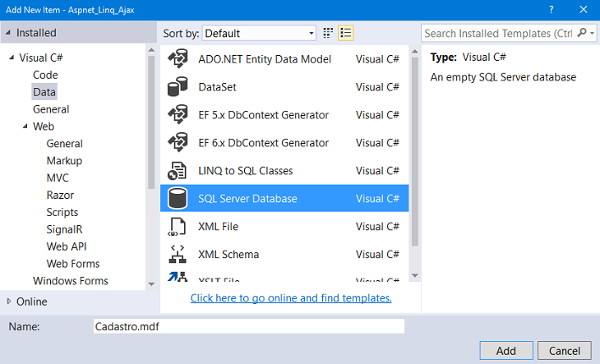Click the SQL Server Database icon

(178, 198)
